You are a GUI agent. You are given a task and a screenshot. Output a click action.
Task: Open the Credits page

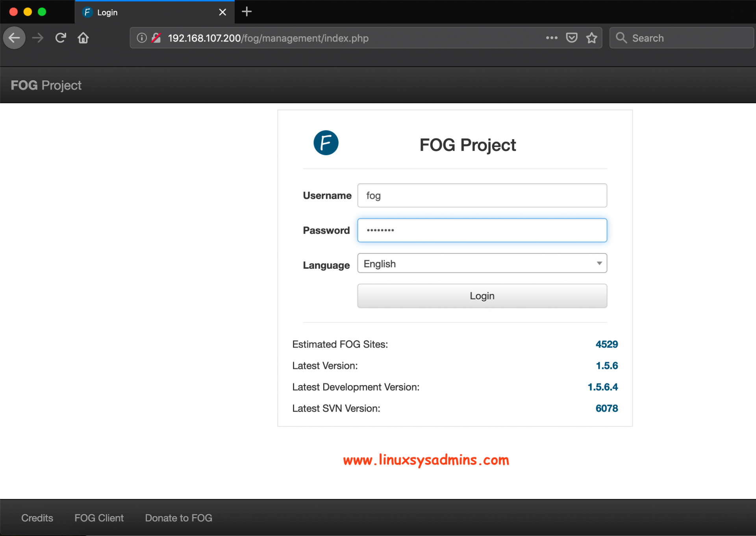[x=37, y=518]
